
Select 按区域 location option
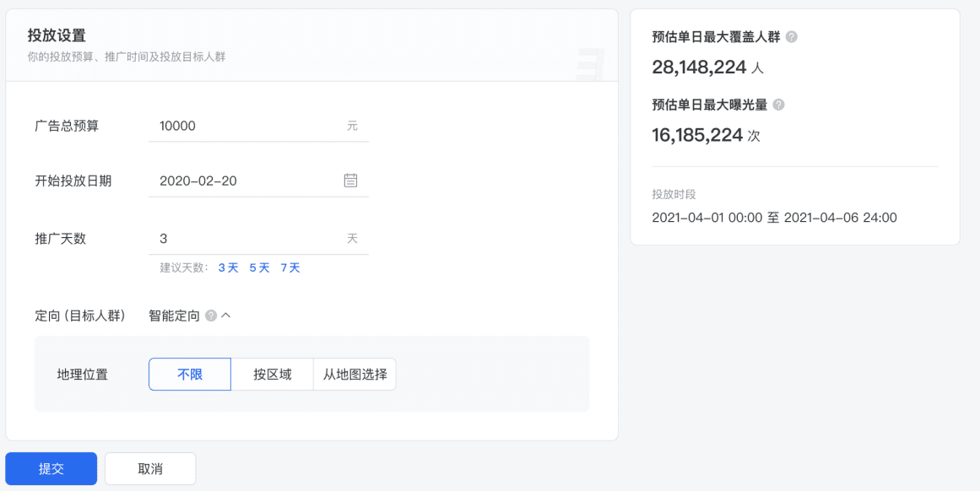[x=273, y=375]
